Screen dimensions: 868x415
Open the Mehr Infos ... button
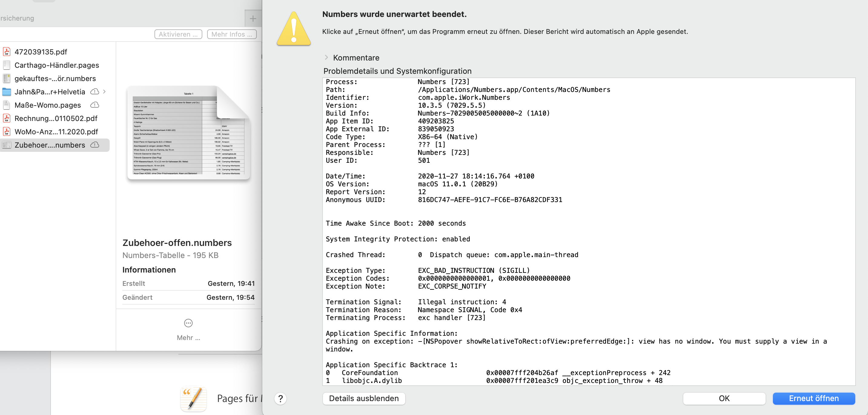[x=231, y=34]
